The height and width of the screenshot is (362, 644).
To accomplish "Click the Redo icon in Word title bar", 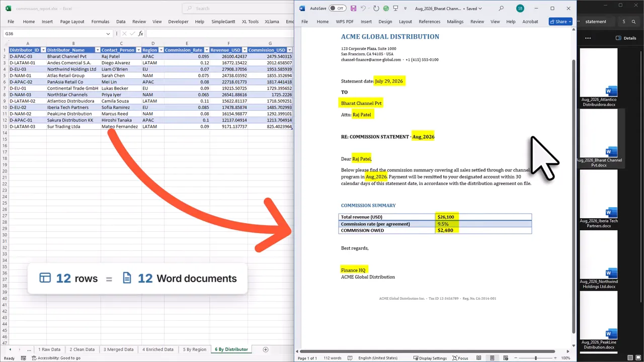I will 376,9.
